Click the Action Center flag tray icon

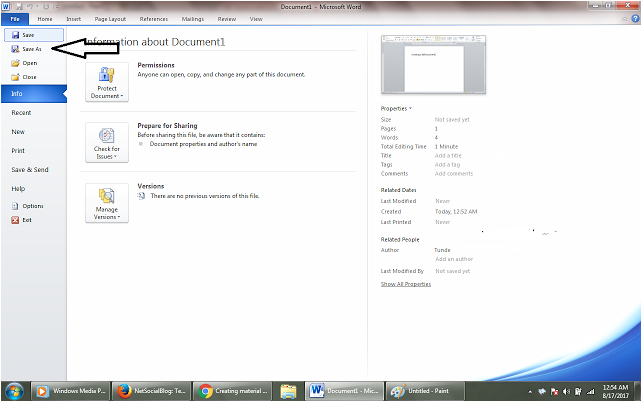(x=554, y=392)
